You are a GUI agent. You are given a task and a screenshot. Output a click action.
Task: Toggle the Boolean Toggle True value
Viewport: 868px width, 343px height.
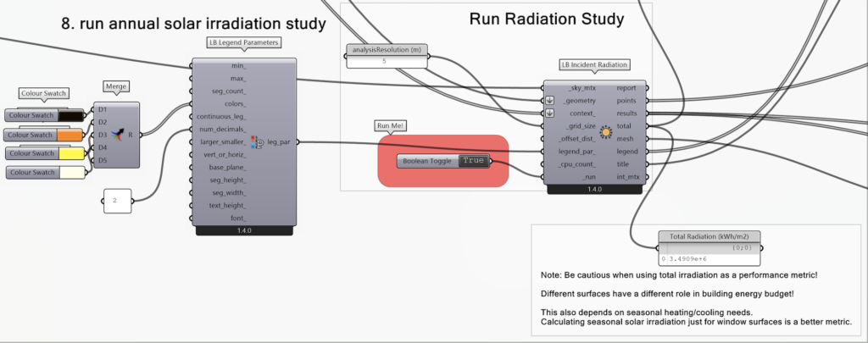tap(474, 161)
